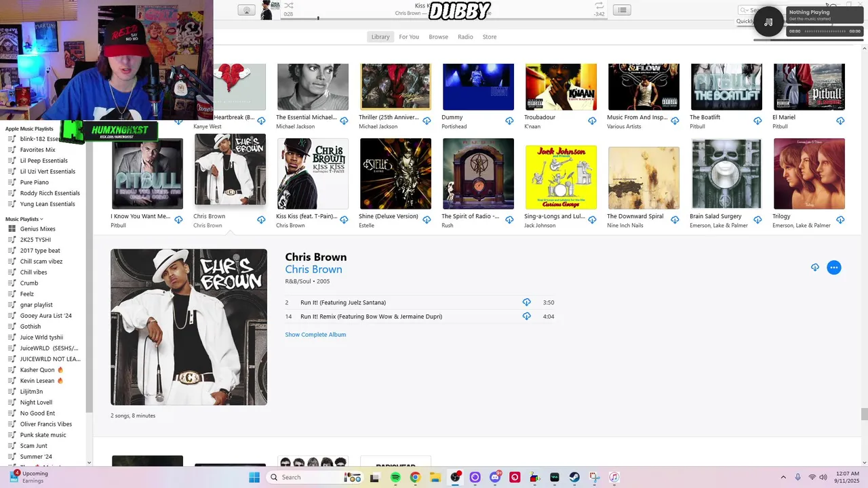Download Kiss Kiss (feat. T-Pain) single

click(344, 220)
